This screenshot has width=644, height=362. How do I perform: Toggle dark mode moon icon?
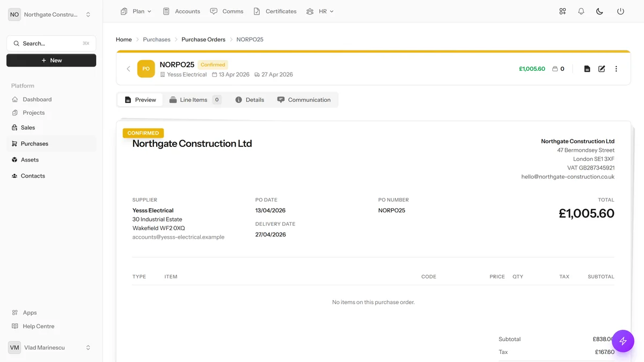coord(600,11)
